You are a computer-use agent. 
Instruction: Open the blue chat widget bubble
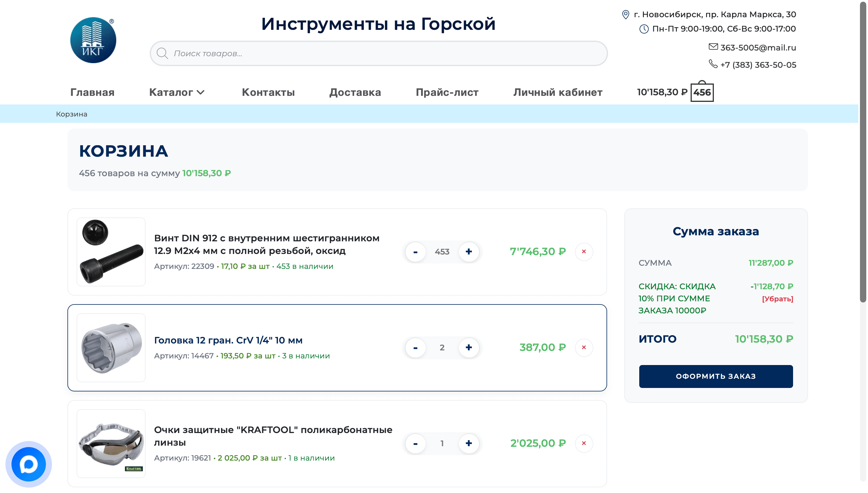tap(28, 464)
